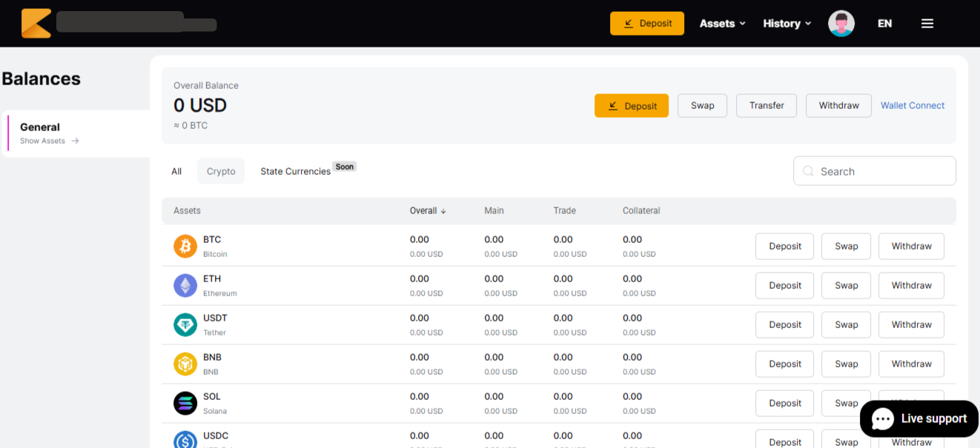Click the orange K logo icon
The height and width of the screenshot is (448, 980).
(36, 24)
